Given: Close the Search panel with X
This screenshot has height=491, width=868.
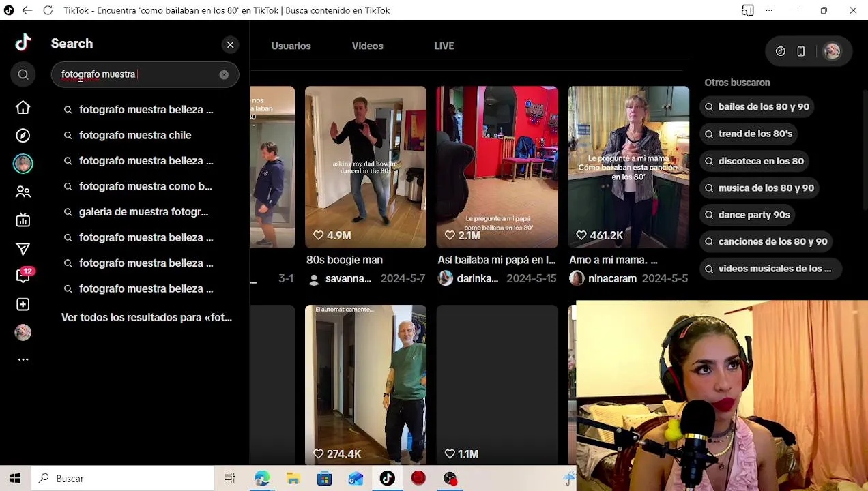Looking at the screenshot, I should click(x=231, y=45).
